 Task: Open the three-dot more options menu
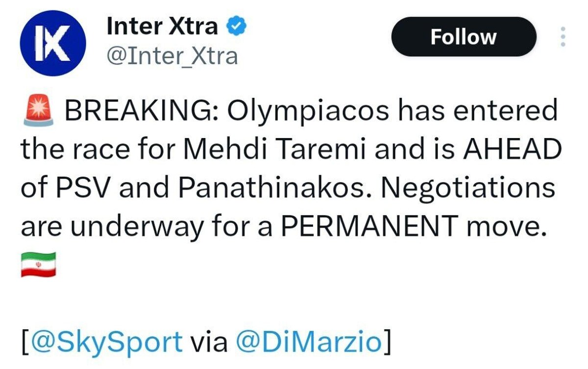(563, 37)
